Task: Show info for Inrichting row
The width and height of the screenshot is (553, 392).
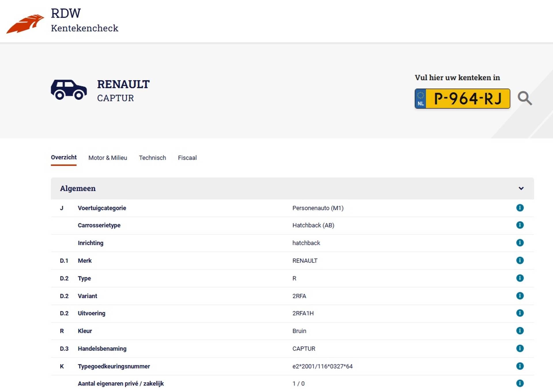Action: click(x=520, y=243)
